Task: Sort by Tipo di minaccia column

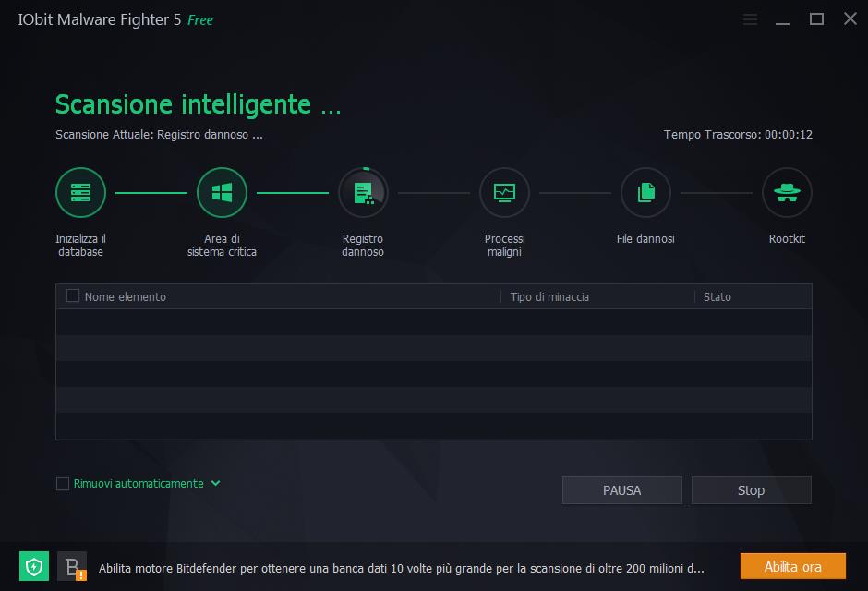Action: pos(549,296)
